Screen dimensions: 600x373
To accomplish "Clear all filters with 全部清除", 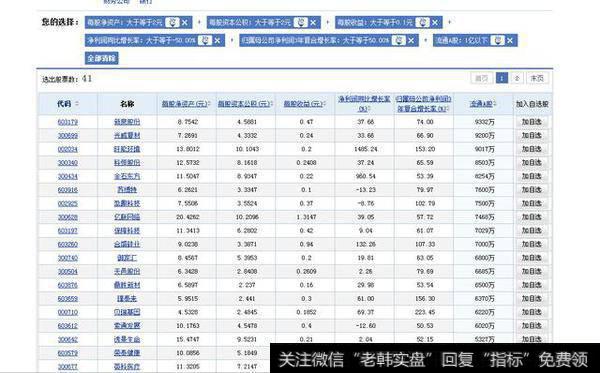I will (101, 59).
